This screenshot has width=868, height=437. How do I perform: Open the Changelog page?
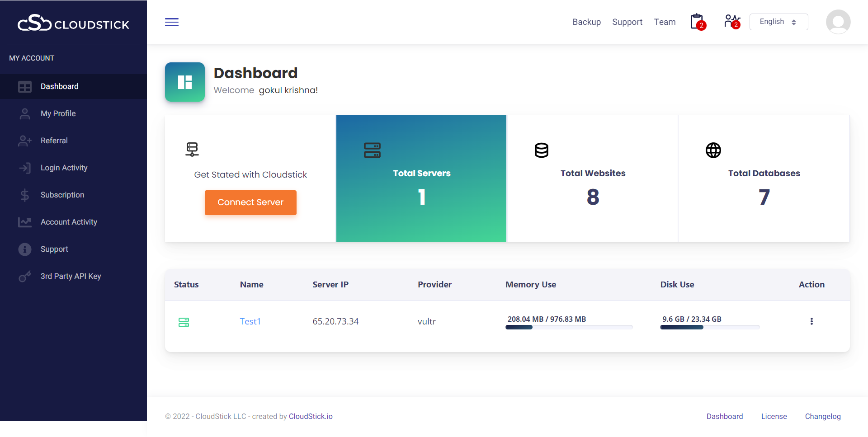point(823,416)
